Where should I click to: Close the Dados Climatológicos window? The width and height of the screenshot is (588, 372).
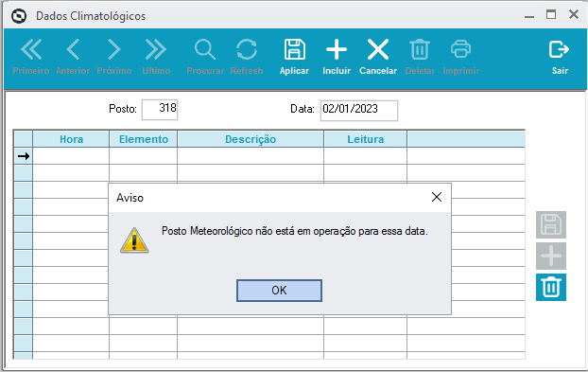click(574, 14)
